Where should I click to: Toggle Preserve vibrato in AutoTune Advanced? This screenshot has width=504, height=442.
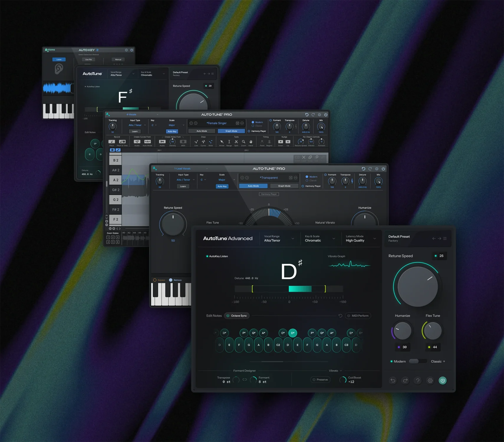click(x=320, y=380)
